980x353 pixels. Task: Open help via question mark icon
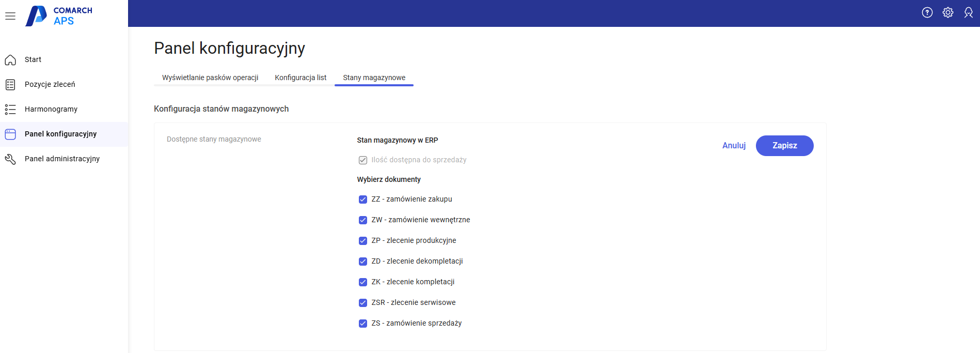point(927,13)
